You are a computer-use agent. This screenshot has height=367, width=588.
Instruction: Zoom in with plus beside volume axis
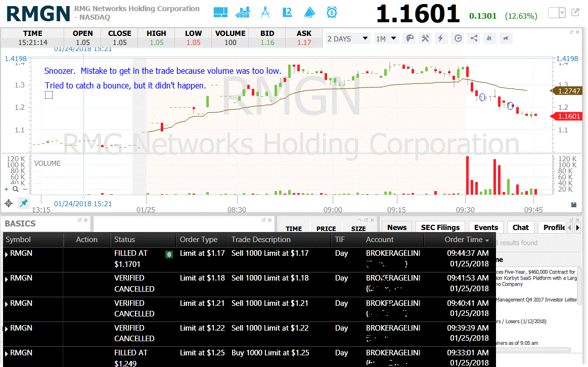[7, 189]
